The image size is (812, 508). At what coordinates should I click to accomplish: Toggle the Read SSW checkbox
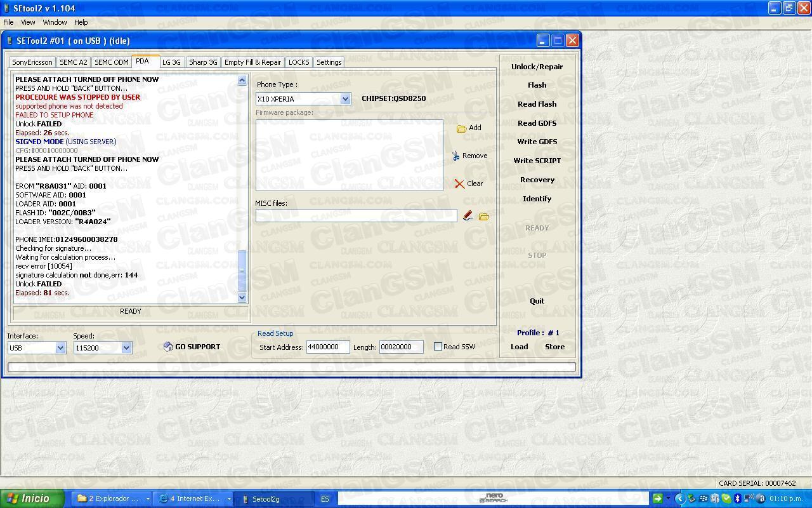coord(438,347)
